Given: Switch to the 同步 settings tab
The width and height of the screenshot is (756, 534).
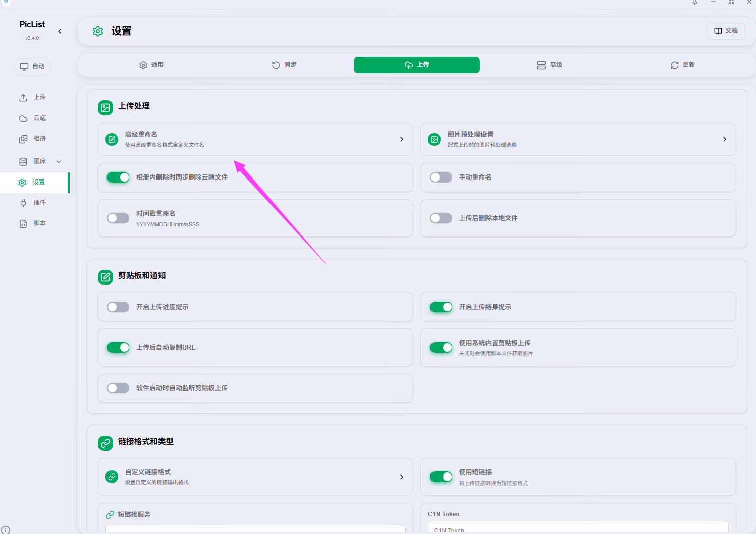Looking at the screenshot, I should point(284,65).
